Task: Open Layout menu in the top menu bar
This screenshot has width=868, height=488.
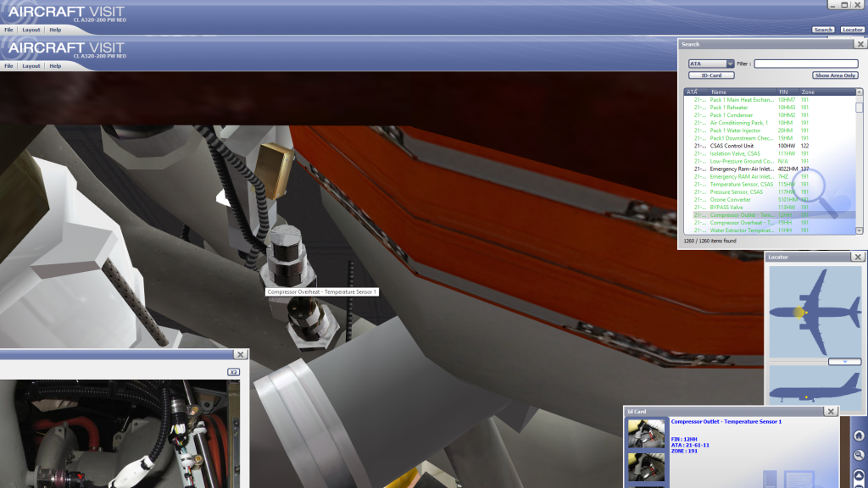Action: click(x=31, y=30)
